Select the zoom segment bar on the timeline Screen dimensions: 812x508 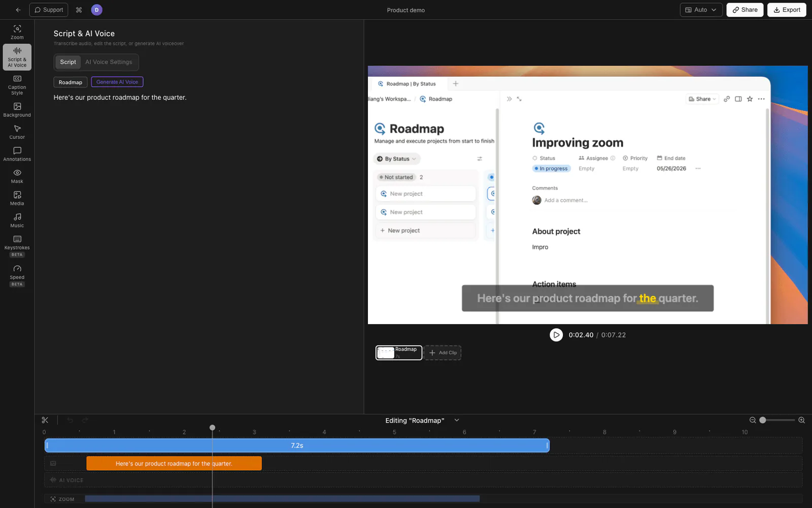(x=282, y=499)
